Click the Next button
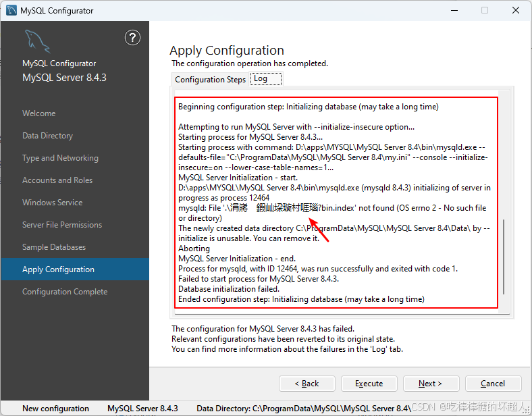The image size is (532, 416). [x=431, y=384]
